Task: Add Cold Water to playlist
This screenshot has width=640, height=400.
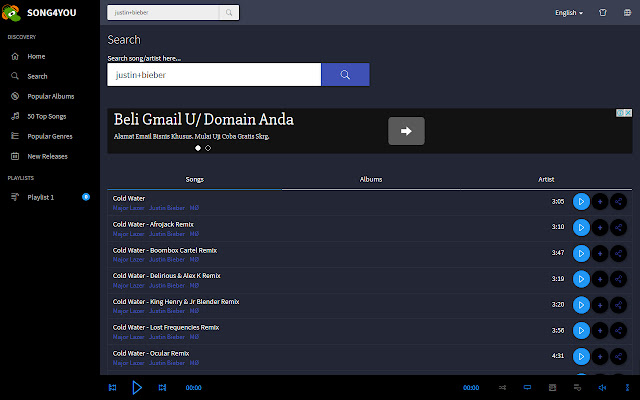Action: click(600, 202)
